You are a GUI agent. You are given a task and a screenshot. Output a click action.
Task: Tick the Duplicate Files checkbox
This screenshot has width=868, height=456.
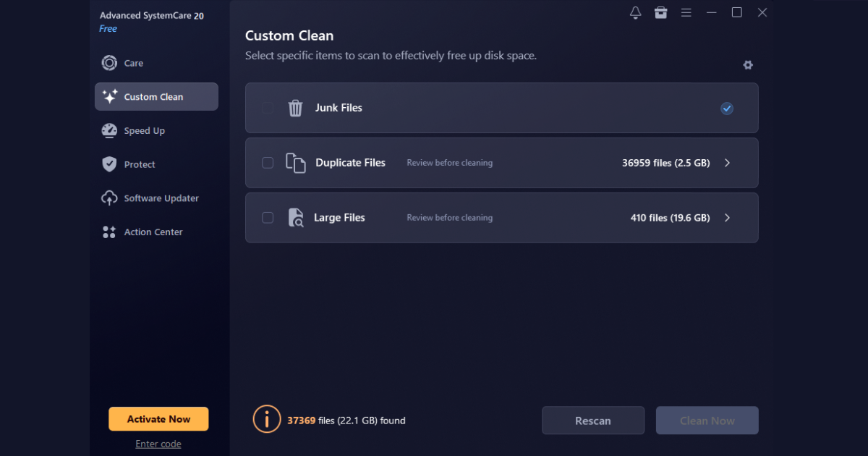click(268, 163)
